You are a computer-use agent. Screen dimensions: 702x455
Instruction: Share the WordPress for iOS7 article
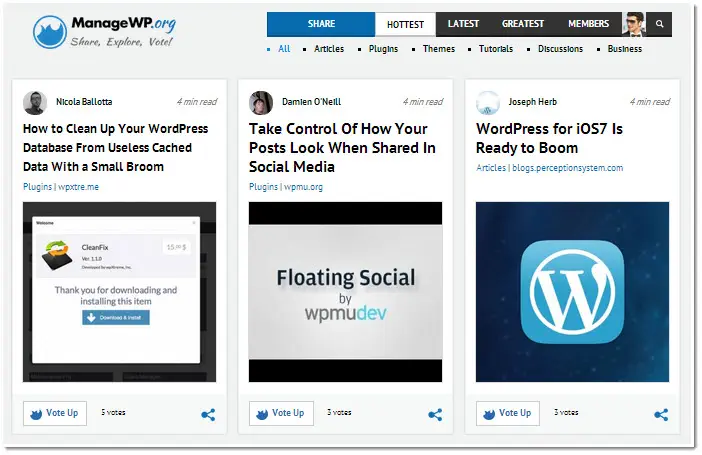pos(661,414)
